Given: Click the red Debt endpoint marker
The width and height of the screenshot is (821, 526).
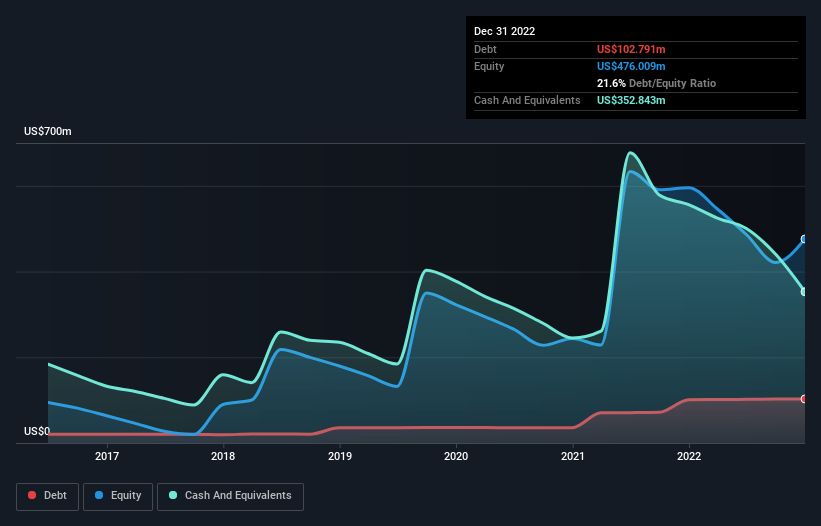Looking at the screenshot, I should pyautogui.click(x=804, y=399).
